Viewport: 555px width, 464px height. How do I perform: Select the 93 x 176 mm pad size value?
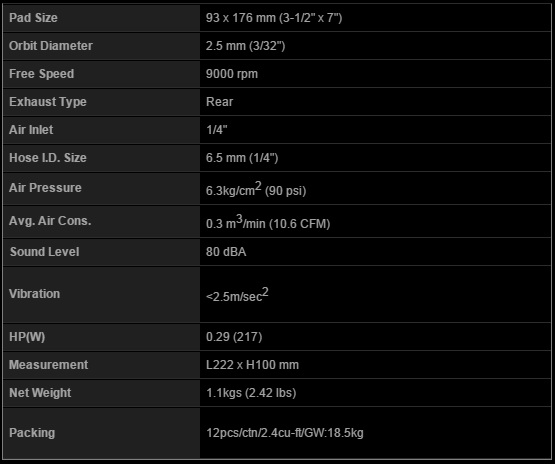pos(274,18)
